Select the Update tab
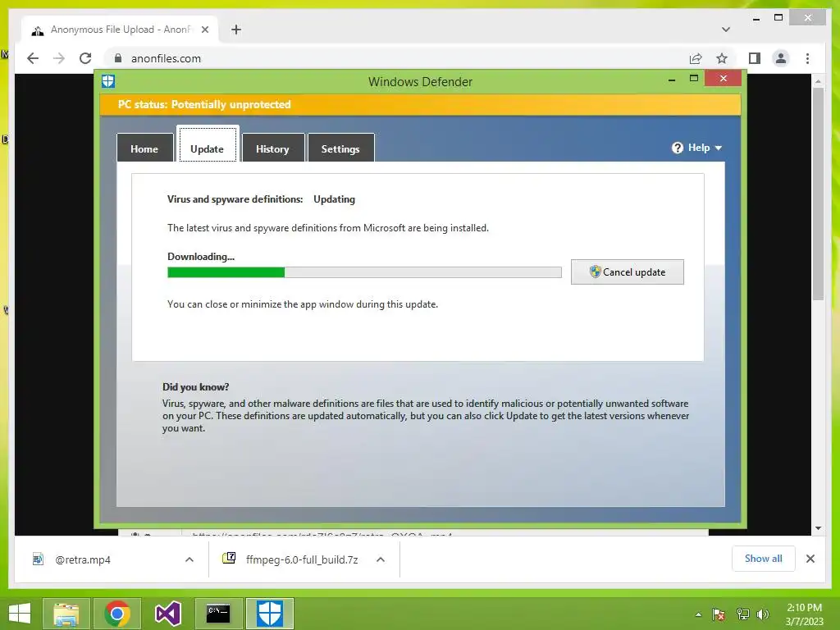The width and height of the screenshot is (840, 630). [x=208, y=144]
